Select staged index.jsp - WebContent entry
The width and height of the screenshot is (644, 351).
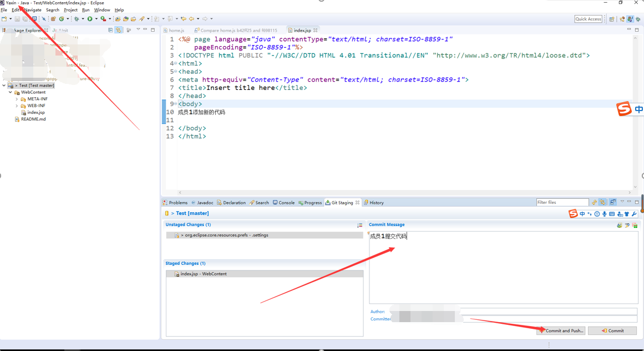point(265,274)
